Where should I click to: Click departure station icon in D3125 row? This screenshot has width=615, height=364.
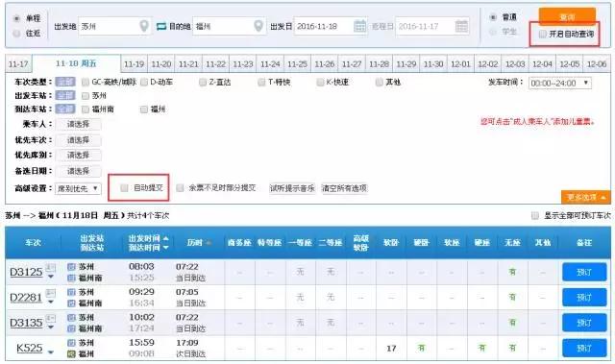point(71,267)
